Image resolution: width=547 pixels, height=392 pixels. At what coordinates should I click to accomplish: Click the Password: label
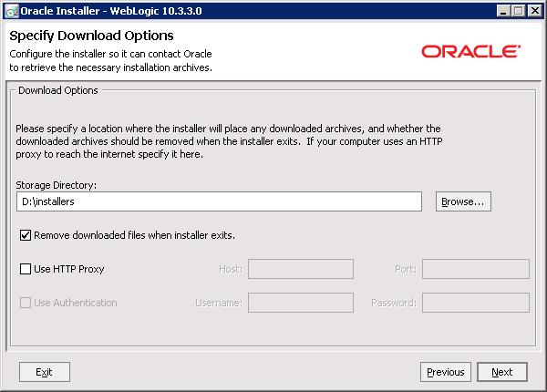[x=394, y=303]
